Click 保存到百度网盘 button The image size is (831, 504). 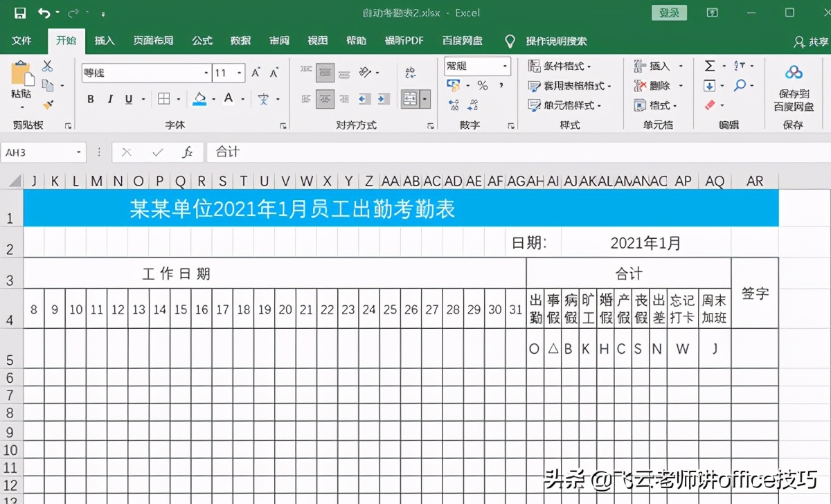click(x=795, y=85)
